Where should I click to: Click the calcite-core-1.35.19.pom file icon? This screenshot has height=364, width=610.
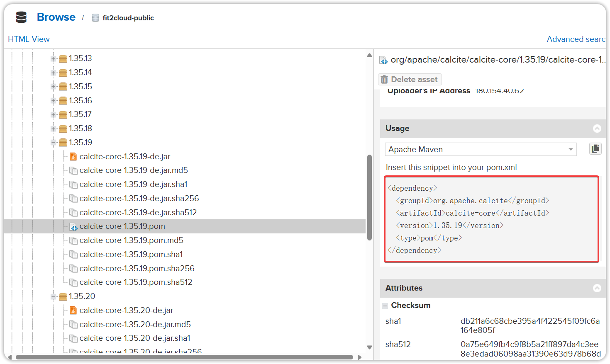pos(73,226)
